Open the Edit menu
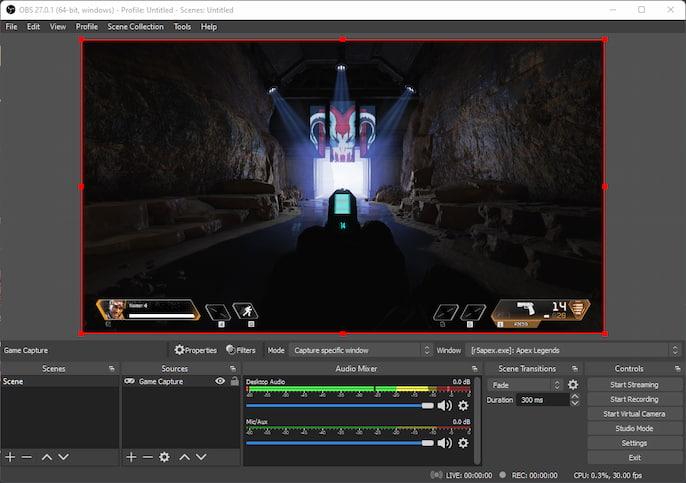Screen dimensions: 686x483 [x=33, y=27]
